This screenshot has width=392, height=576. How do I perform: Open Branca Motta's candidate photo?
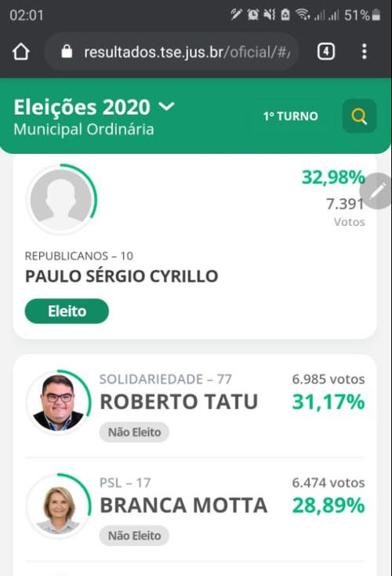(58, 506)
